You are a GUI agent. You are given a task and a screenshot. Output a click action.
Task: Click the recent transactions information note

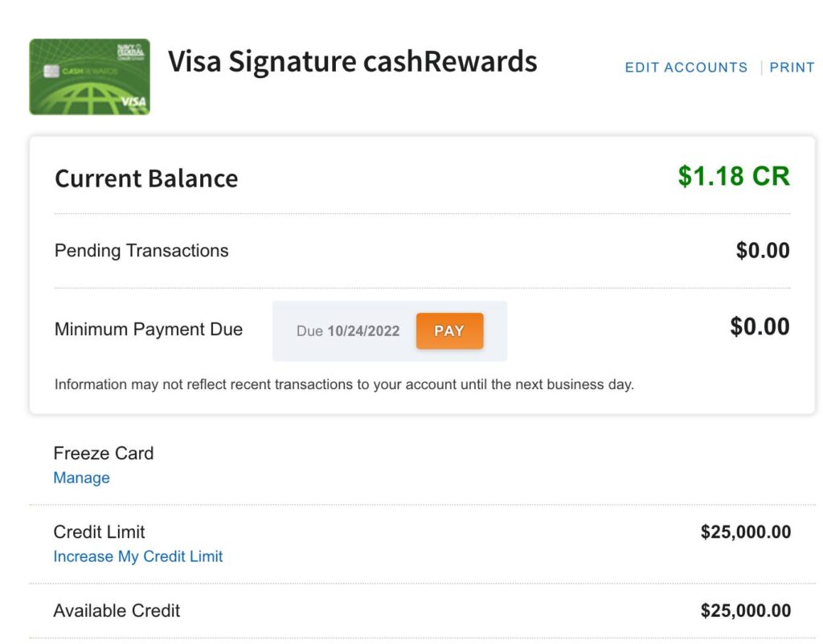point(344,384)
